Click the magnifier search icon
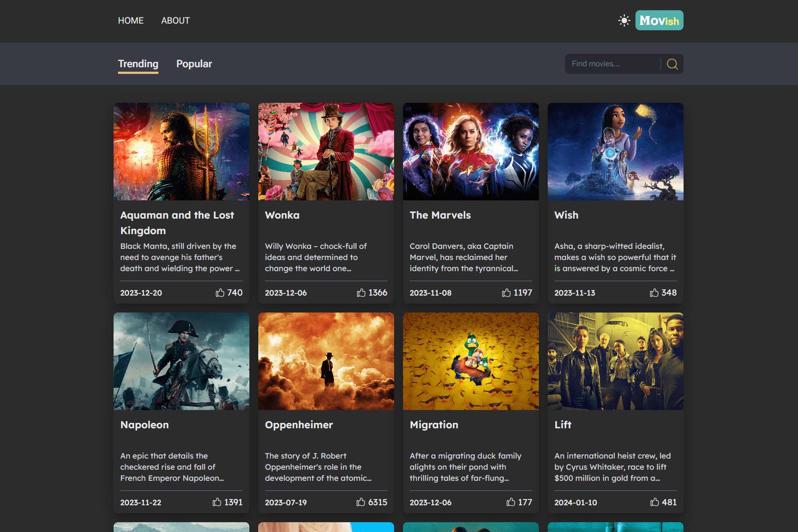The width and height of the screenshot is (798, 532). point(672,64)
